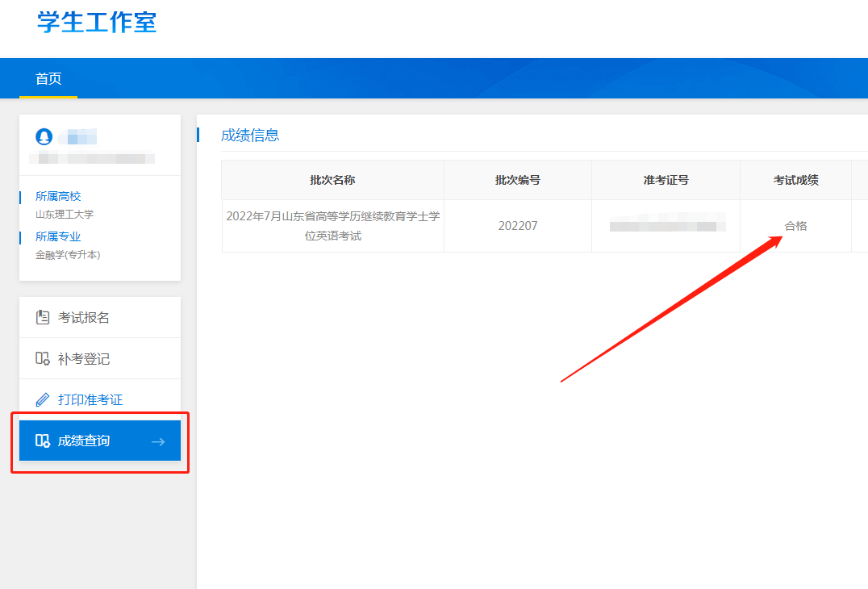Click 金融学(专升本) text
Screen dimensions: 868x589
68,255
